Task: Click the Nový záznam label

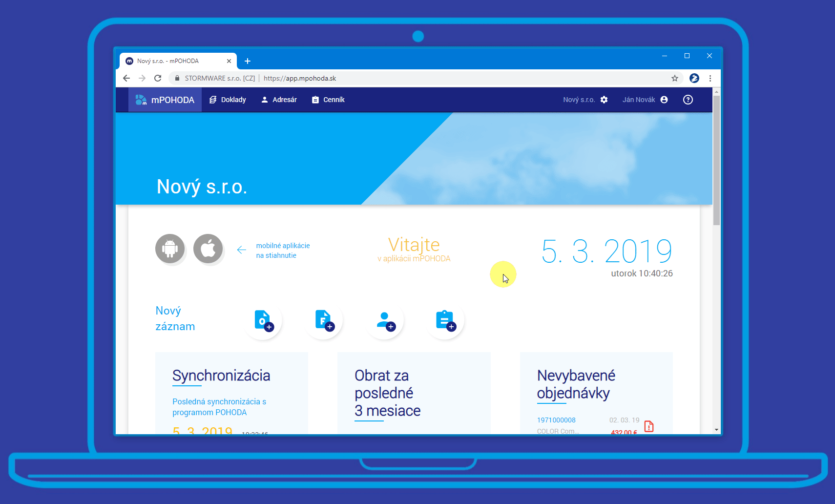Action: 175,318
